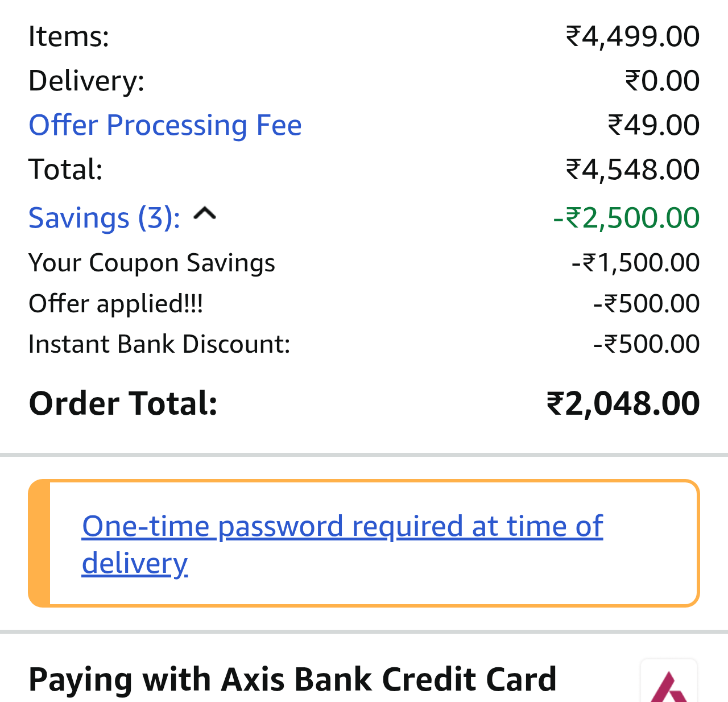Tap the green savings amount -₹2,500.00
The height and width of the screenshot is (702, 728).
coord(626,218)
